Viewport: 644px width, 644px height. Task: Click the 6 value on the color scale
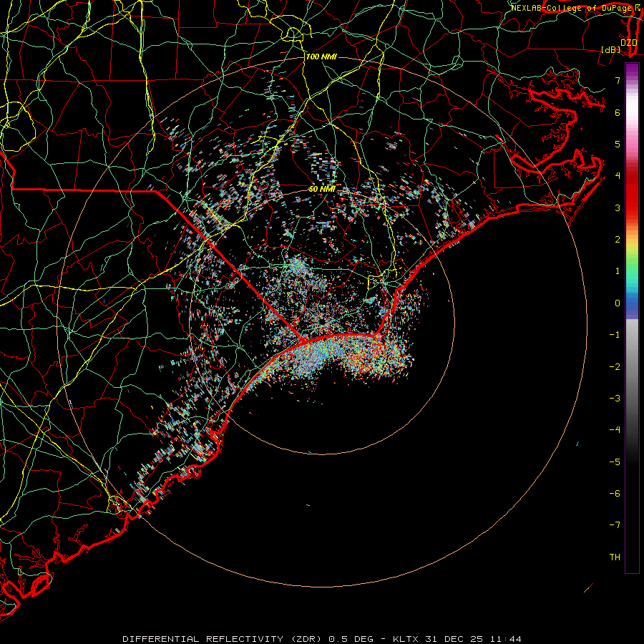tap(618, 112)
